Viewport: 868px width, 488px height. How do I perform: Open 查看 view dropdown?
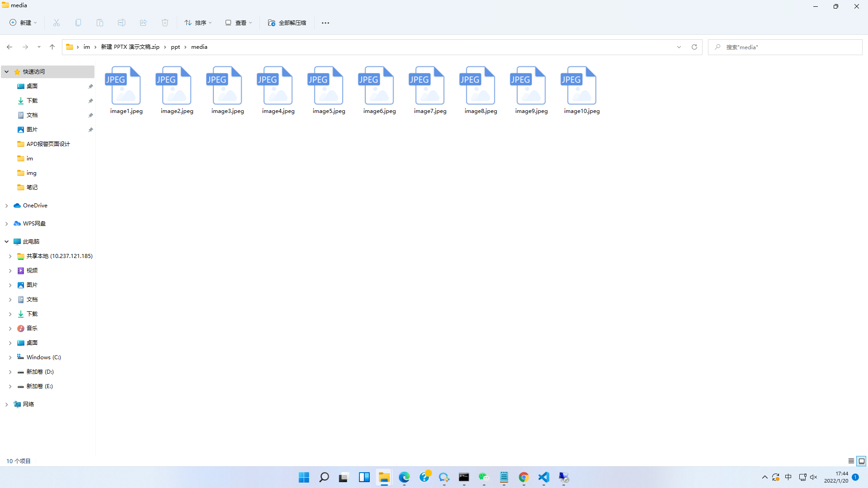pyautogui.click(x=239, y=23)
